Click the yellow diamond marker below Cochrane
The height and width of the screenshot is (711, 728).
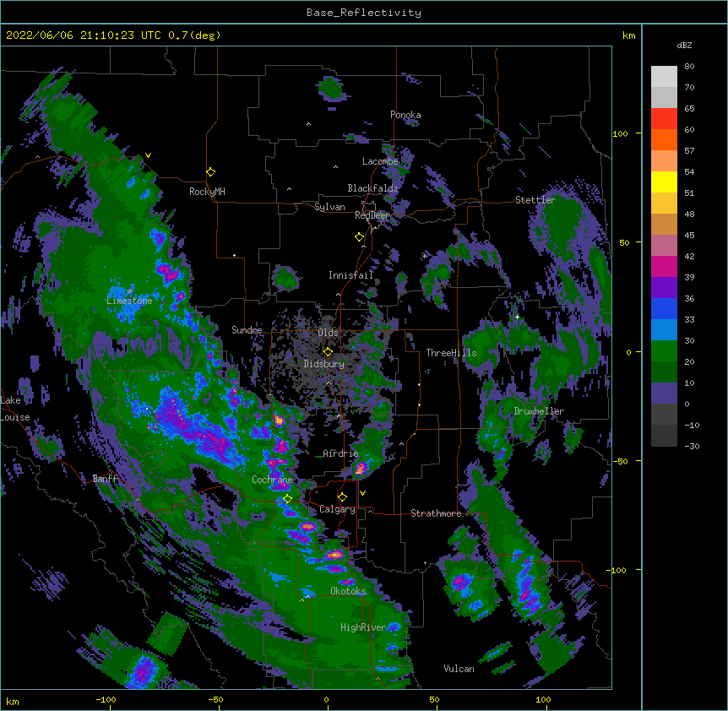pyautogui.click(x=287, y=499)
